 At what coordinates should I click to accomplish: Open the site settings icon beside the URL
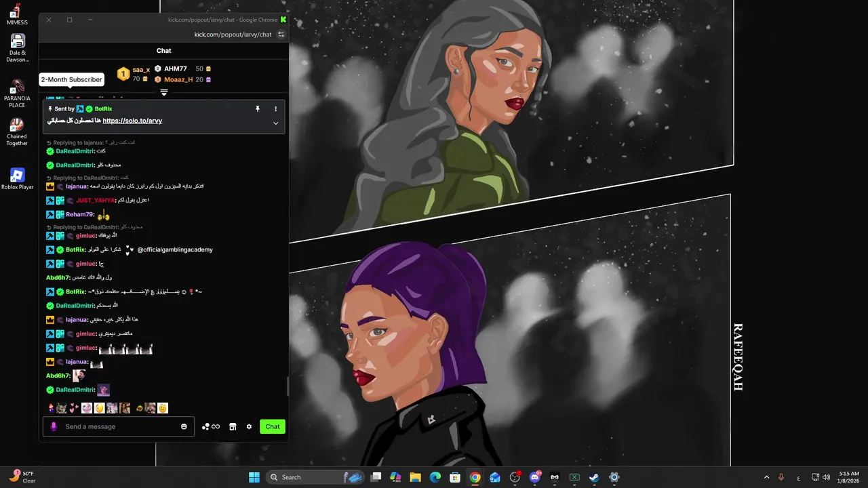(x=281, y=35)
